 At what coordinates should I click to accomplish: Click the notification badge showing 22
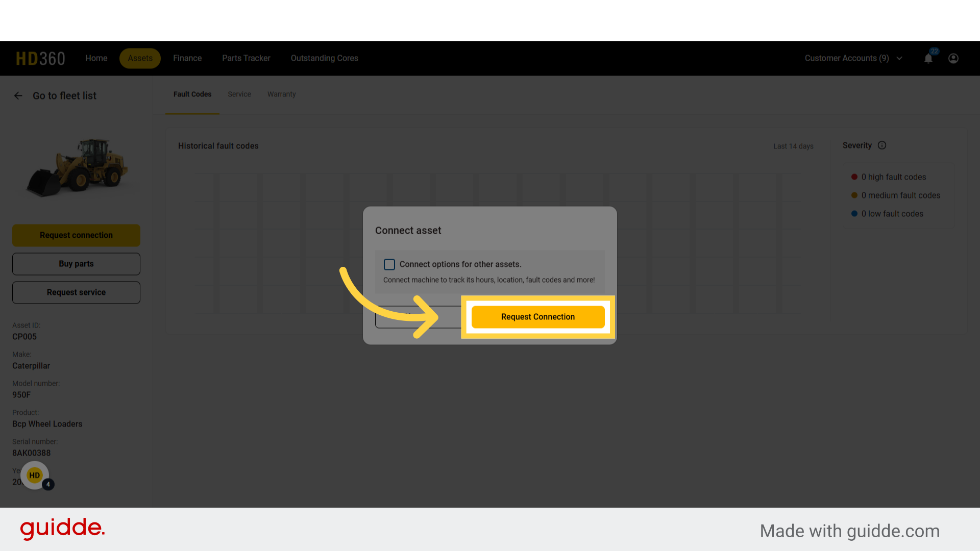coord(934,52)
